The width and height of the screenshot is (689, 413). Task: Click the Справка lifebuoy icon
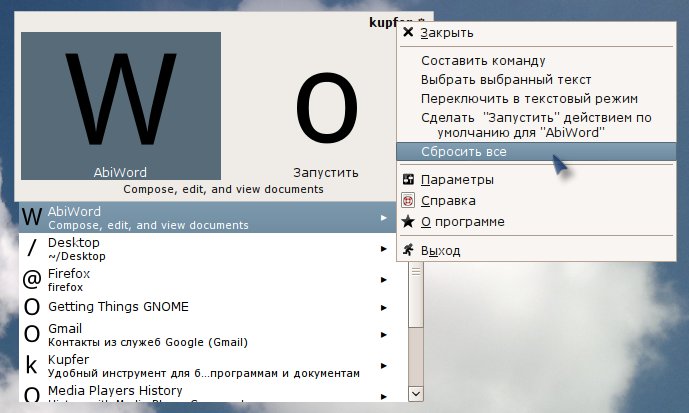(408, 201)
